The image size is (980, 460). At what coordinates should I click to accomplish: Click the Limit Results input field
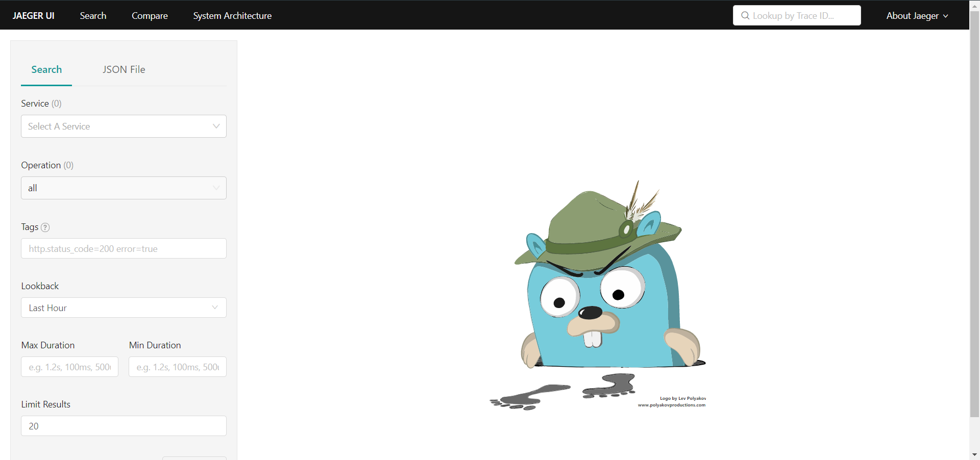124,426
